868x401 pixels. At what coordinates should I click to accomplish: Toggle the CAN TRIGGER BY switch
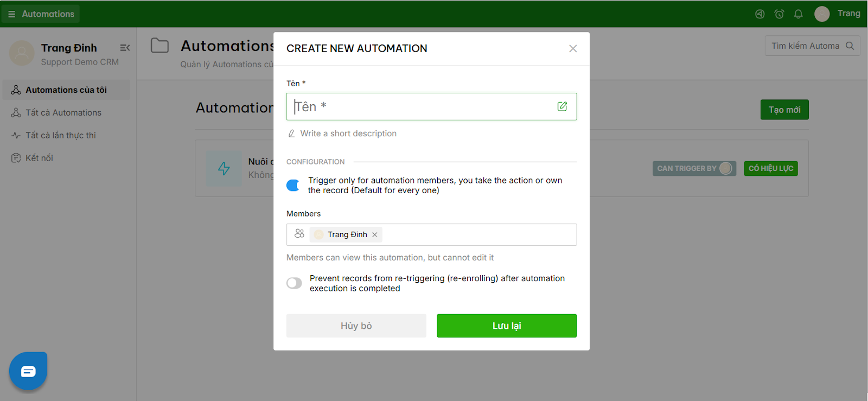point(726,168)
